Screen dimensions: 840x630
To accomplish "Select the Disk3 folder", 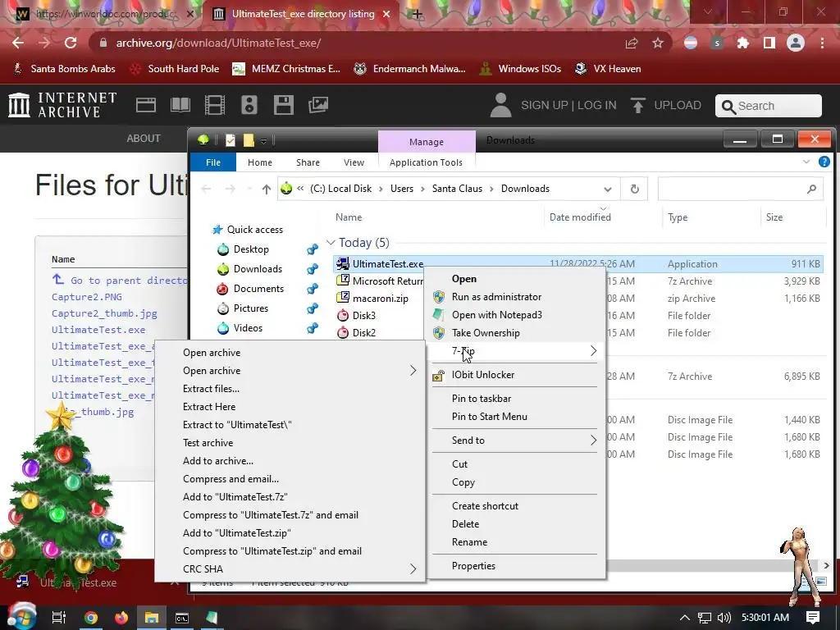I will pos(363,316).
